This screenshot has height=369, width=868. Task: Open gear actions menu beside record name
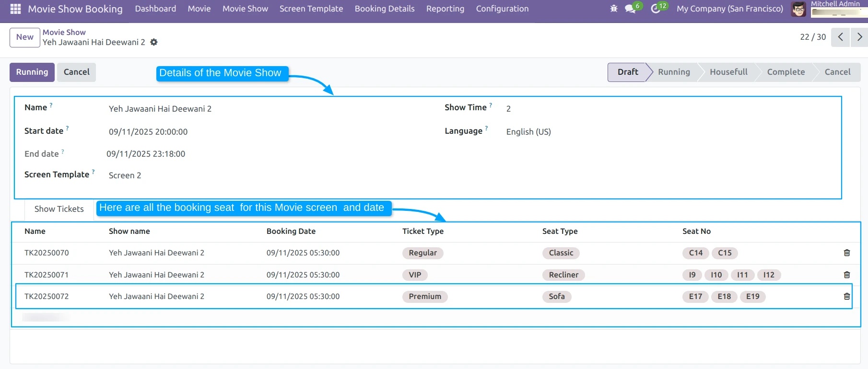[154, 42]
